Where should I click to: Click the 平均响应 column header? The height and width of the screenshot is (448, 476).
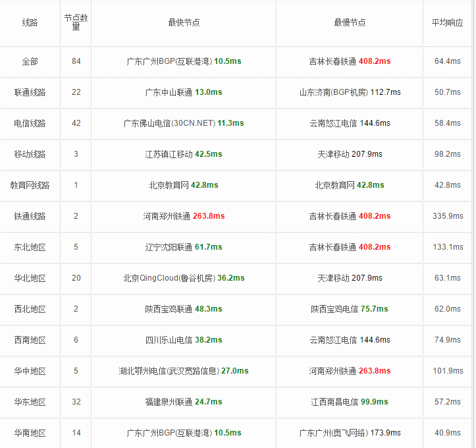click(448, 22)
